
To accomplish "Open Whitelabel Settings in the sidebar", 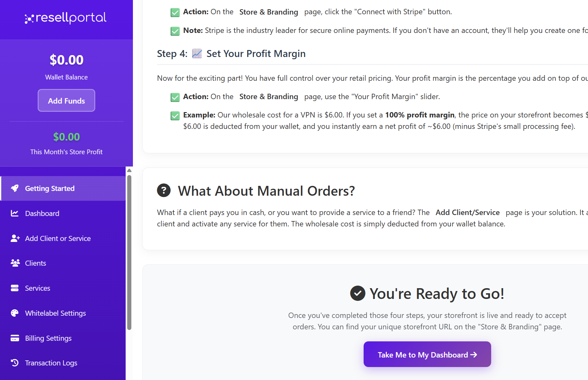I will coord(55,313).
